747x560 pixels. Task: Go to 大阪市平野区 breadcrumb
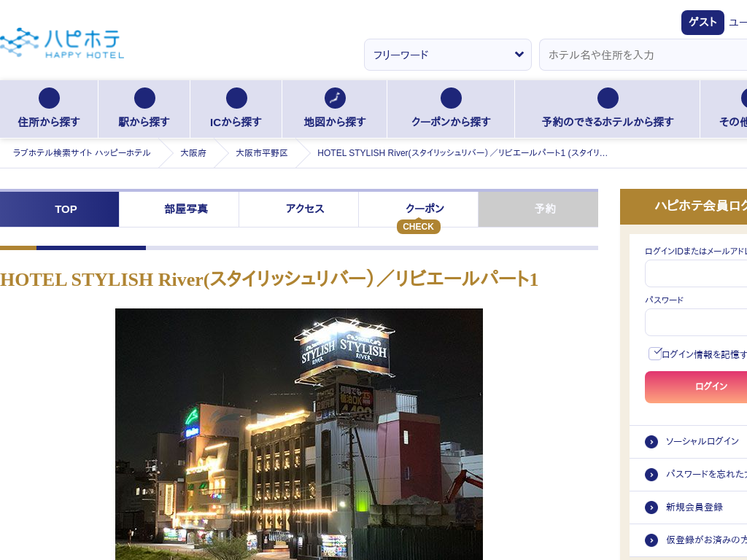coord(262,153)
